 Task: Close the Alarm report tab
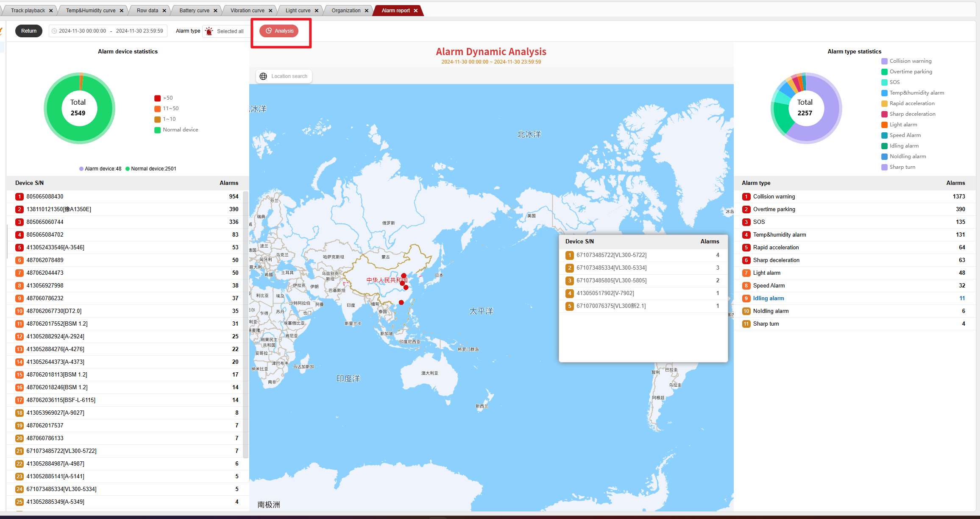click(416, 11)
